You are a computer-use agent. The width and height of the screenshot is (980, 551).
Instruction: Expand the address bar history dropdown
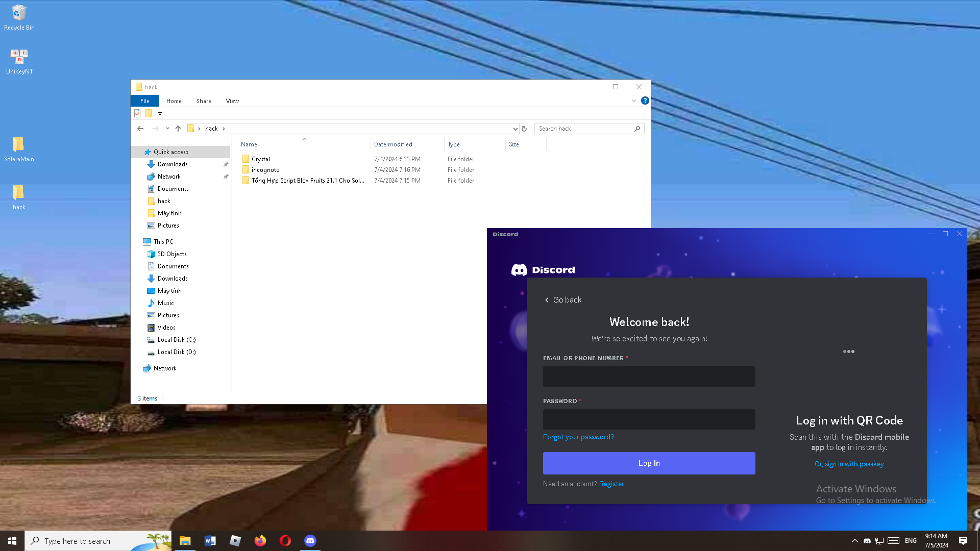click(515, 129)
